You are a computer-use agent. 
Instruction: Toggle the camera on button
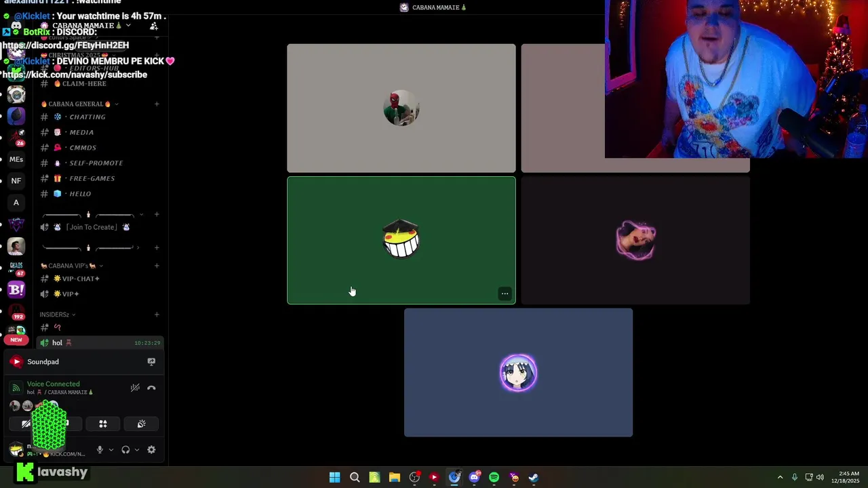tap(27, 424)
